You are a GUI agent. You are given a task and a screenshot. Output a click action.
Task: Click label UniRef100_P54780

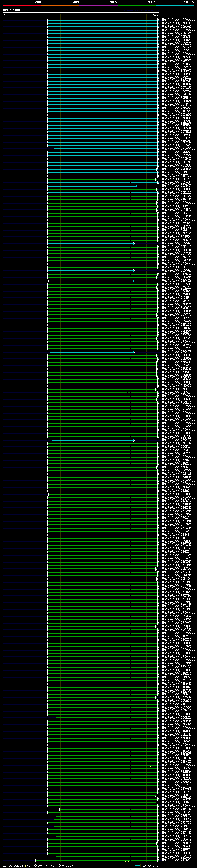177,260
